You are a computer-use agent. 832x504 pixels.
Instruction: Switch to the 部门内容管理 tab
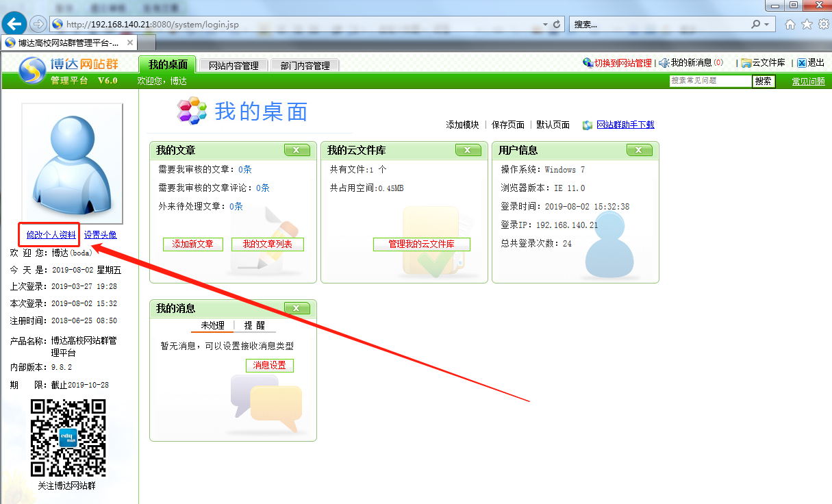click(305, 66)
